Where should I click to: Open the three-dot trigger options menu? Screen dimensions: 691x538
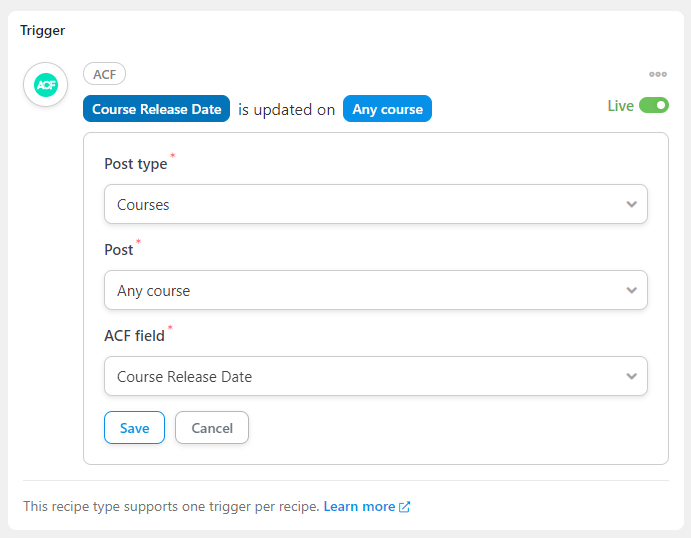pos(658,74)
